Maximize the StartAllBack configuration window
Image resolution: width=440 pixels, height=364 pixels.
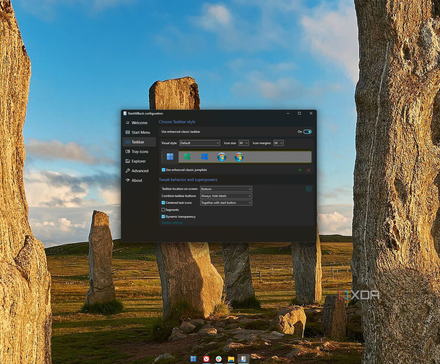click(x=299, y=113)
